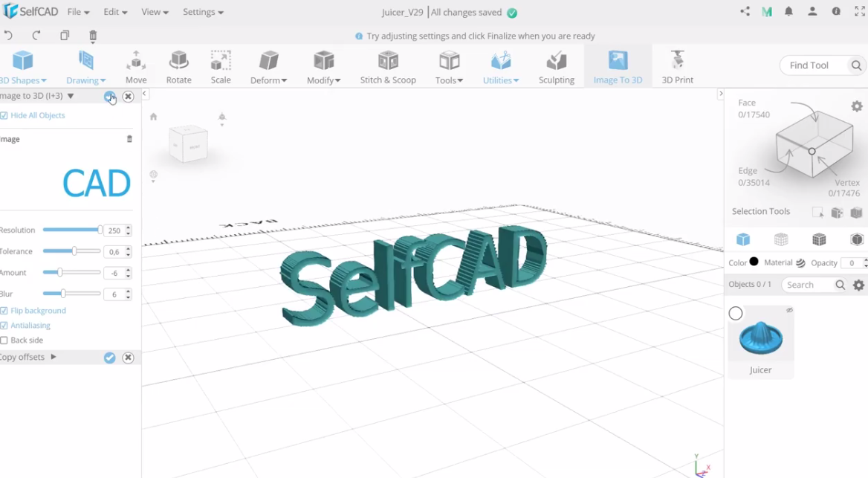Toggle fullscreen mode
868x478 pixels.
pos(860,12)
